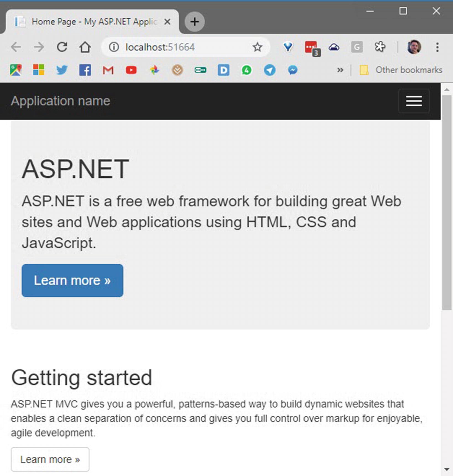Open the Gmail bookmark
The image size is (453, 476).
coord(108,70)
